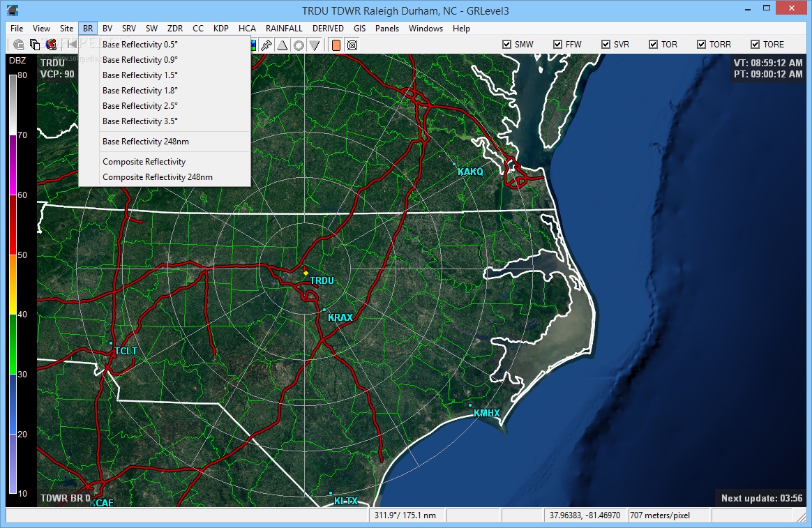Screen dimensions: 812x528
Task: Click the step-back playback icon
Action: 71,45
